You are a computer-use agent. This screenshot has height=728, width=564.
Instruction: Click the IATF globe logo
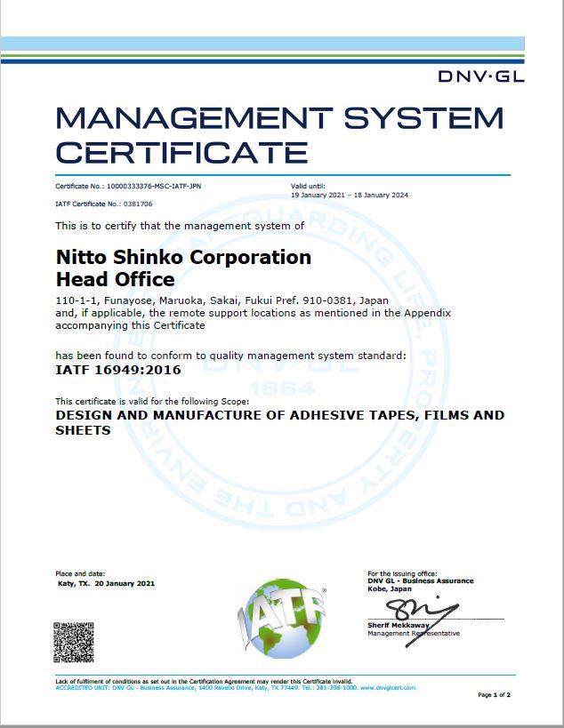click(282, 615)
